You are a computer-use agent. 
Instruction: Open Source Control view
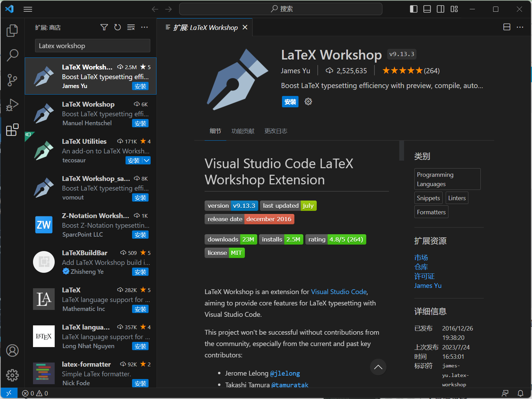[x=12, y=80]
